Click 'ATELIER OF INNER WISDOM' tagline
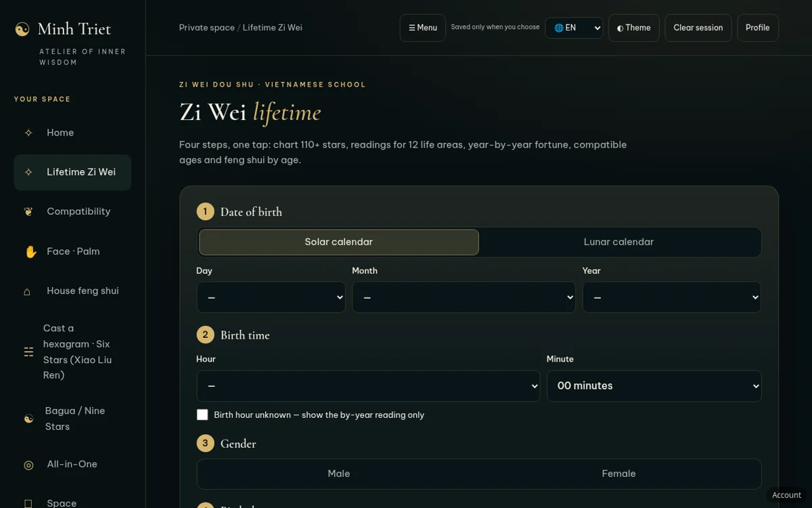Screen dimensions: 812x508 click(x=83, y=57)
